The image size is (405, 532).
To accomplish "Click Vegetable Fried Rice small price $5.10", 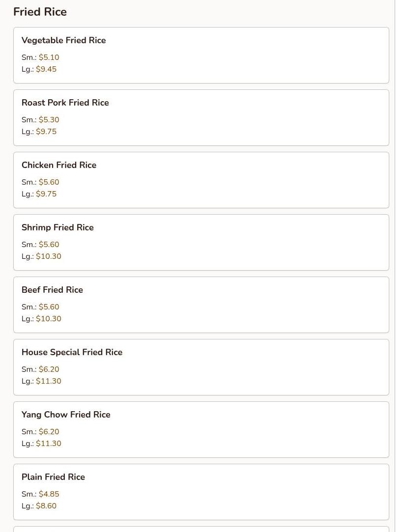I will pyautogui.click(x=49, y=57).
